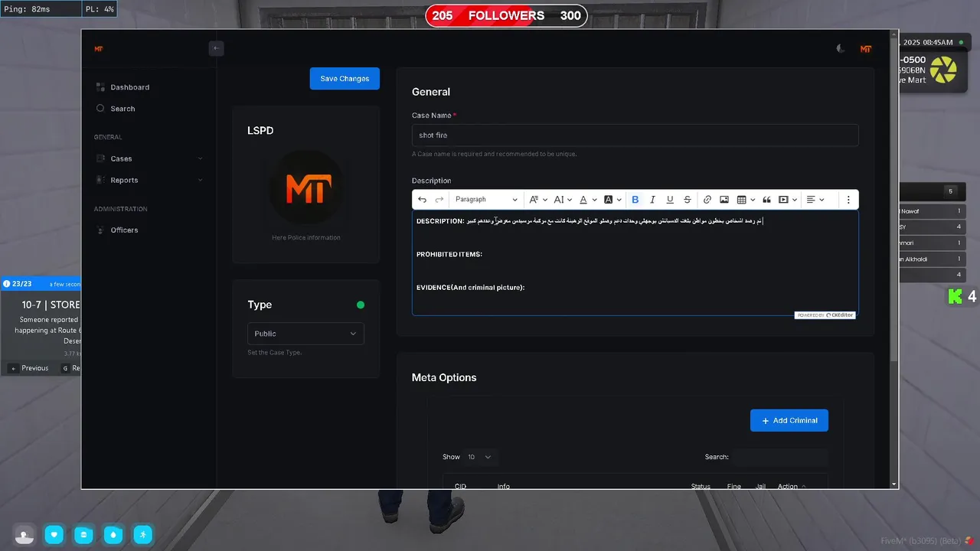Open the font color picker
This screenshot has height=551, width=980.
tap(587, 200)
